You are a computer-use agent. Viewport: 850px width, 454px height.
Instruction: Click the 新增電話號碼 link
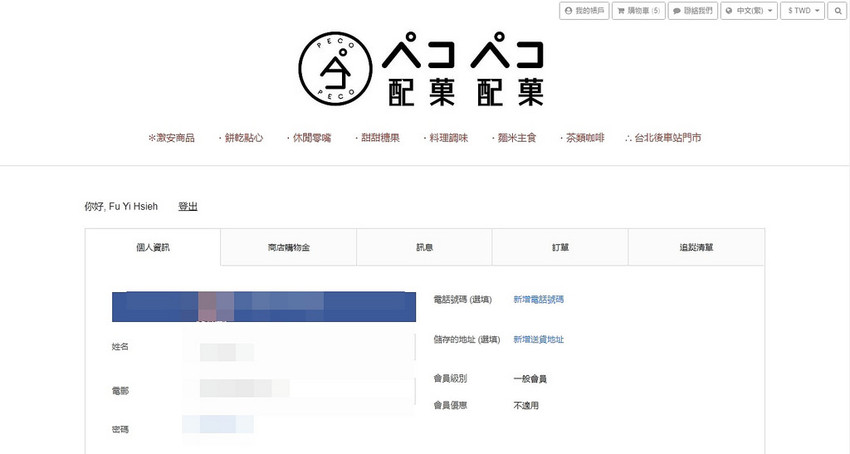[x=538, y=299]
